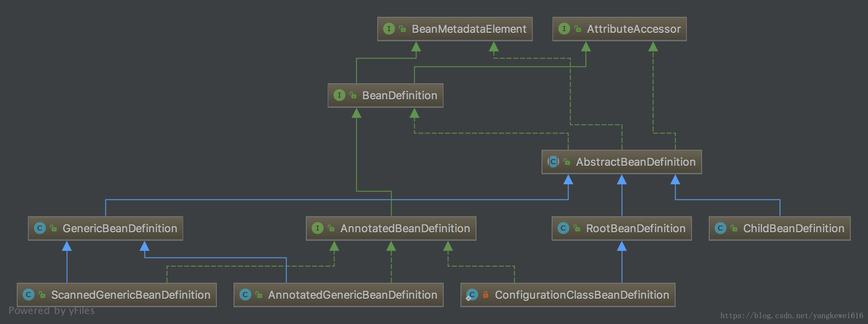Screen dimensions: 868x324
Task: Click public visibility icon of ScannedGenericBeanDefinition
Action: 42,295
